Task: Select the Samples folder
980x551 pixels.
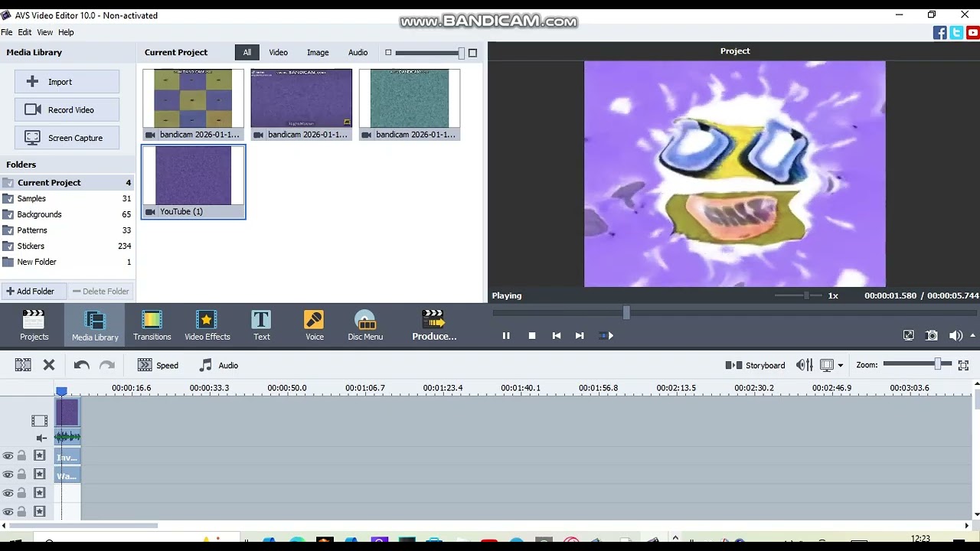Action: pos(67,198)
